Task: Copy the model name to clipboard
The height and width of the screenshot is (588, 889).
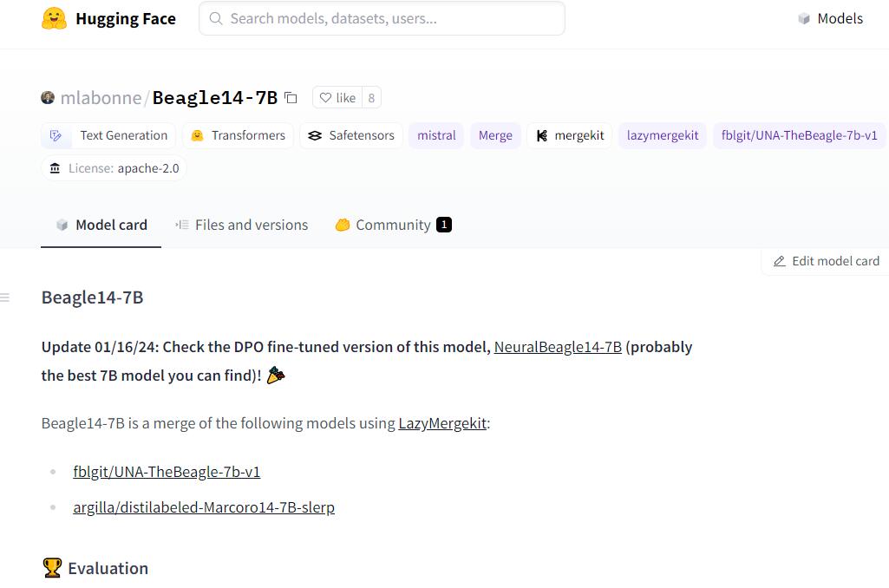Action: point(291,97)
